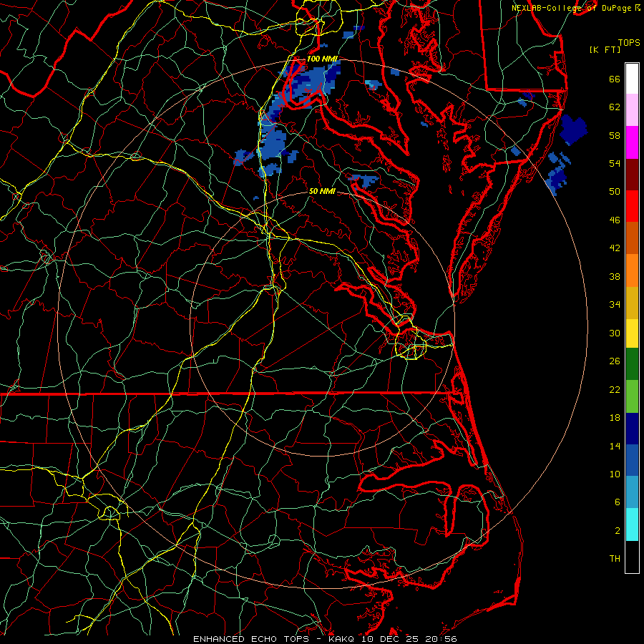Click the navy offshore echo blob at far right
This screenshot has width=644, height=644.
pos(573,130)
